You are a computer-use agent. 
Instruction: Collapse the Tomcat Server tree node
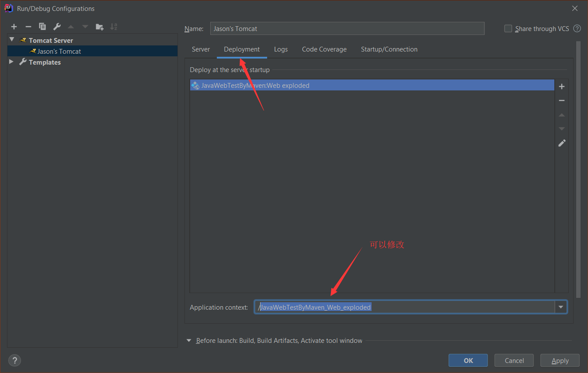(12, 40)
